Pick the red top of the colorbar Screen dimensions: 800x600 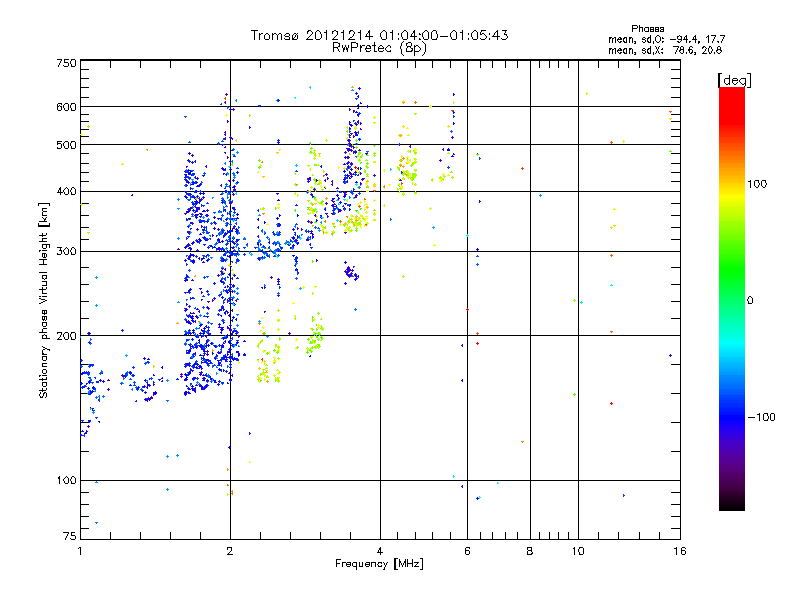click(731, 93)
